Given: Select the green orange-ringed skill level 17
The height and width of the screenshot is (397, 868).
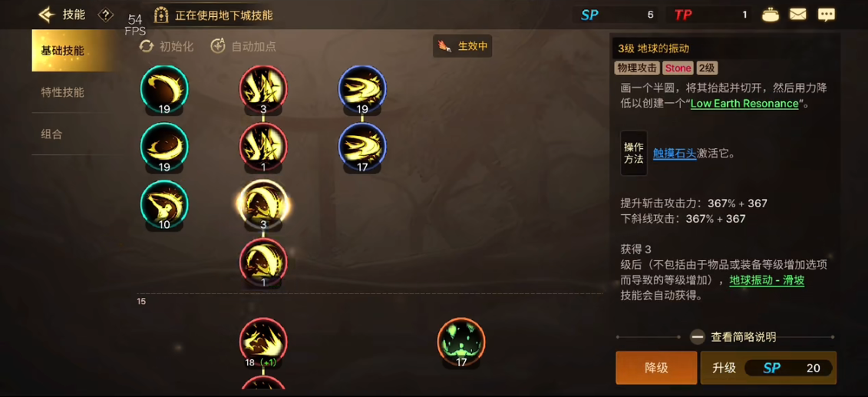Looking at the screenshot, I should (x=461, y=342).
